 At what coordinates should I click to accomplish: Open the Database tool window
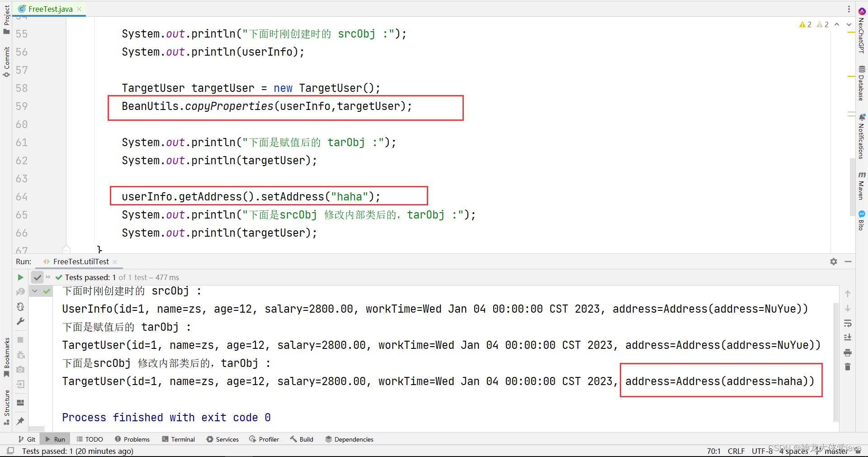point(862,81)
